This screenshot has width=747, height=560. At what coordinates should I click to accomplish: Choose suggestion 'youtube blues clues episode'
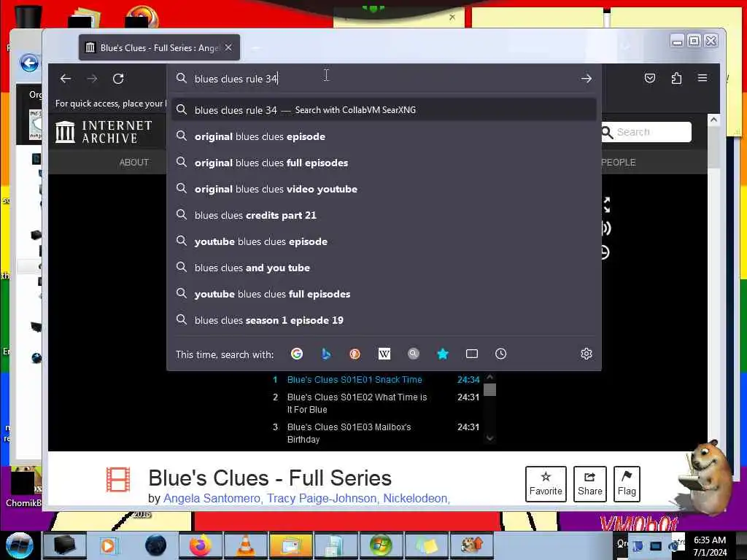click(384, 241)
